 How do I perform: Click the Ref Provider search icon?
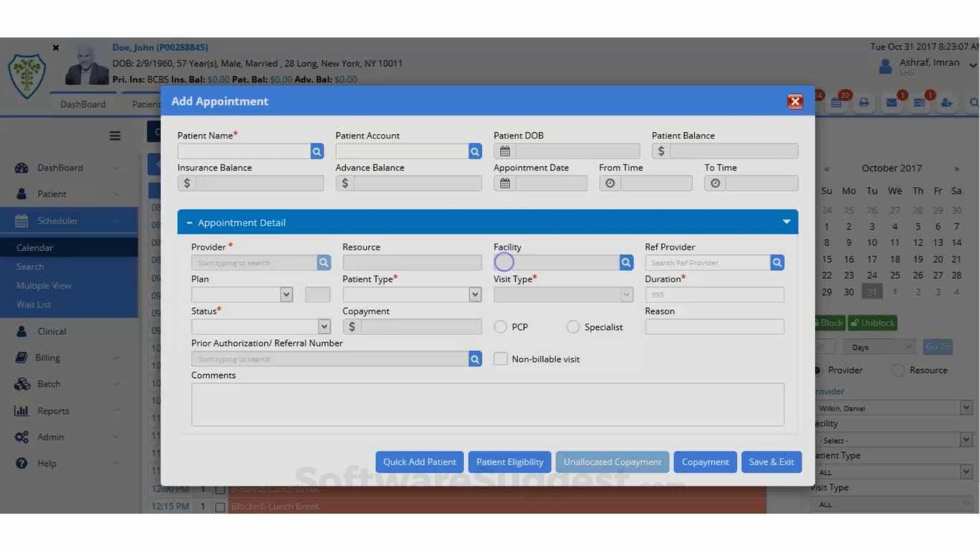777,263
